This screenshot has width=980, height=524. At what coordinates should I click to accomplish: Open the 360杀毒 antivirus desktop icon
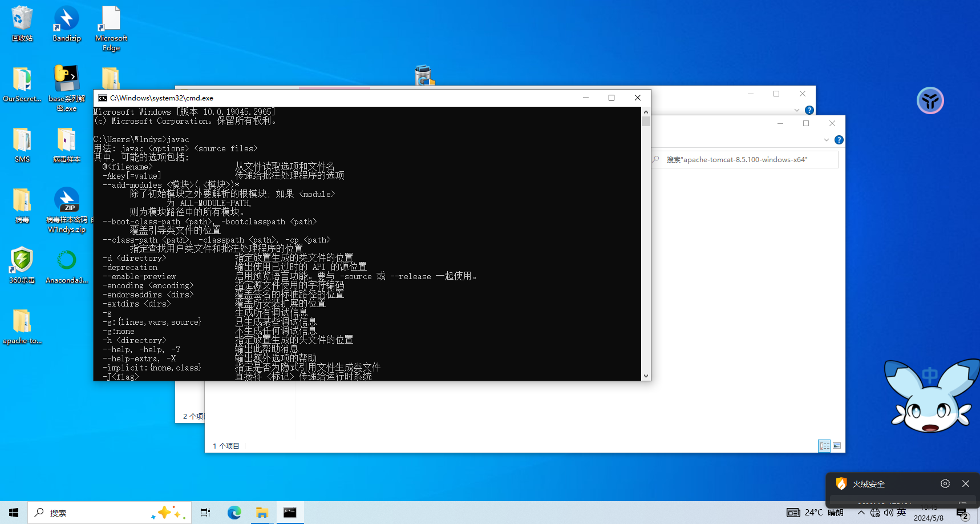coord(22,264)
